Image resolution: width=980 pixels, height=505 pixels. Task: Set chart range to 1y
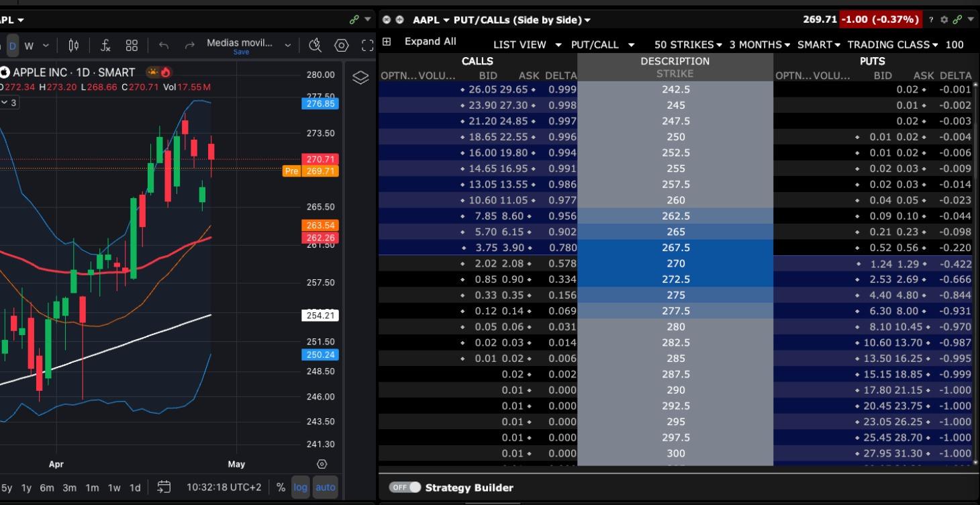[x=26, y=488]
